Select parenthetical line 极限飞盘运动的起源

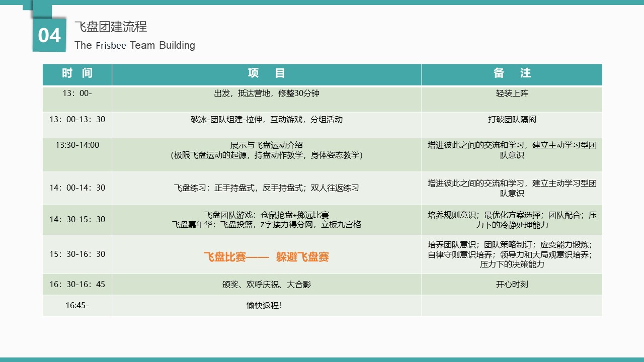click(x=267, y=155)
